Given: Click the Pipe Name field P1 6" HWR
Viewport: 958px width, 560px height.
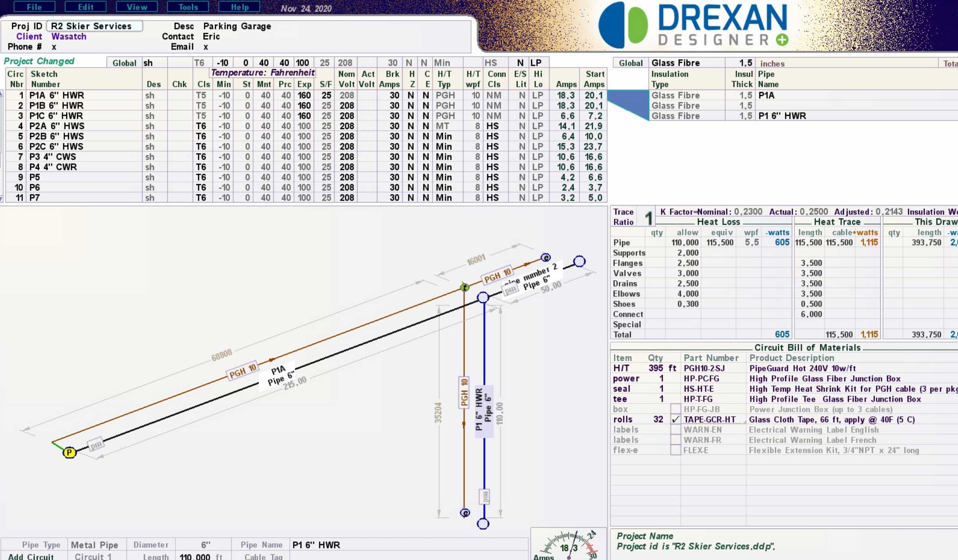Looking at the screenshot, I should point(408,545).
